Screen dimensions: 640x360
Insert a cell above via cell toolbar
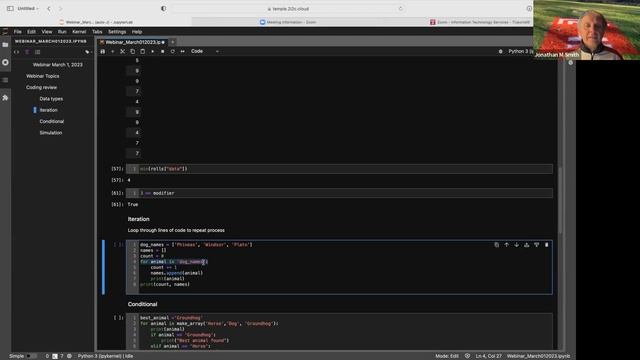[x=527, y=245]
